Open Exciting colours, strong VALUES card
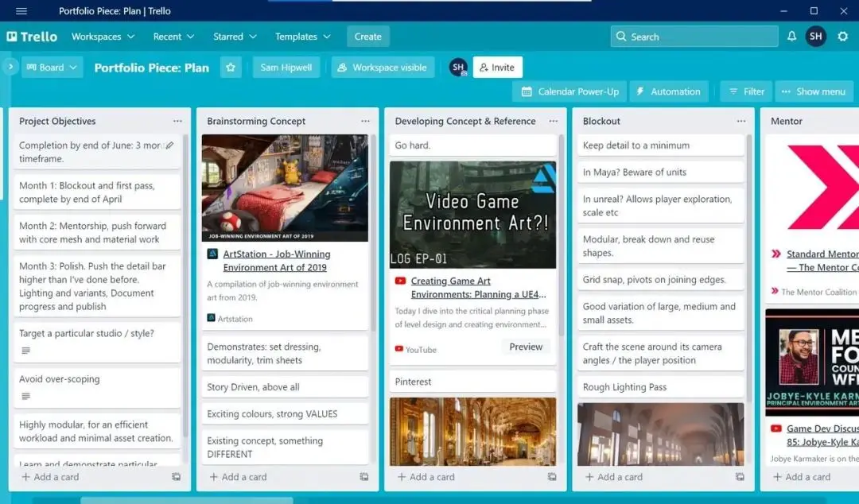Image resolution: width=859 pixels, height=504 pixels. (x=285, y=413)
